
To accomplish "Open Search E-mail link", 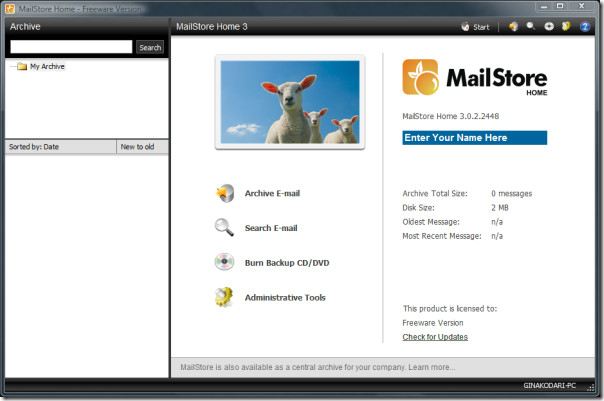I will pyautogui.click(x=271, y=228).
